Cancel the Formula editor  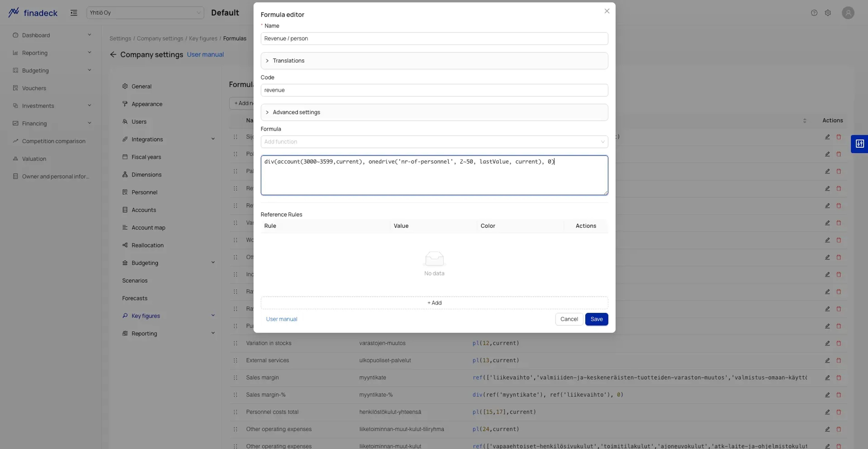(569, 319)
